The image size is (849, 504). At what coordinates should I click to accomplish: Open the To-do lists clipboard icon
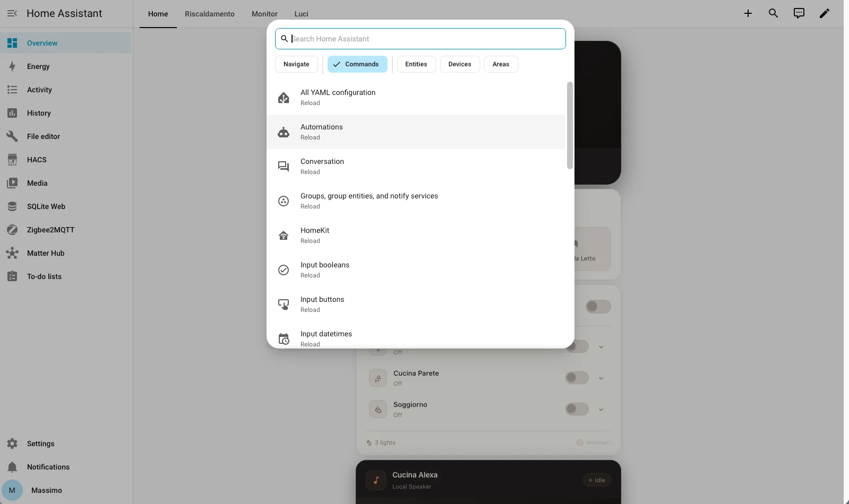click(x=12, y=276)
